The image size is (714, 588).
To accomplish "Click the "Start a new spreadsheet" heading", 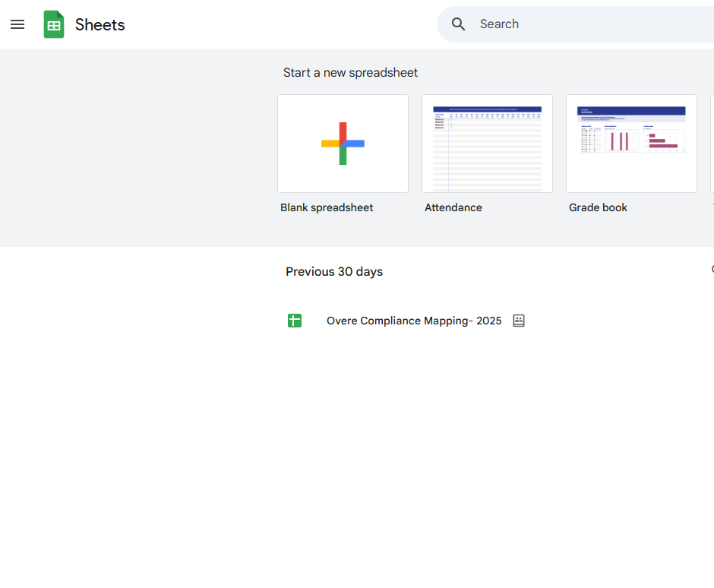I will coord(350,73).
